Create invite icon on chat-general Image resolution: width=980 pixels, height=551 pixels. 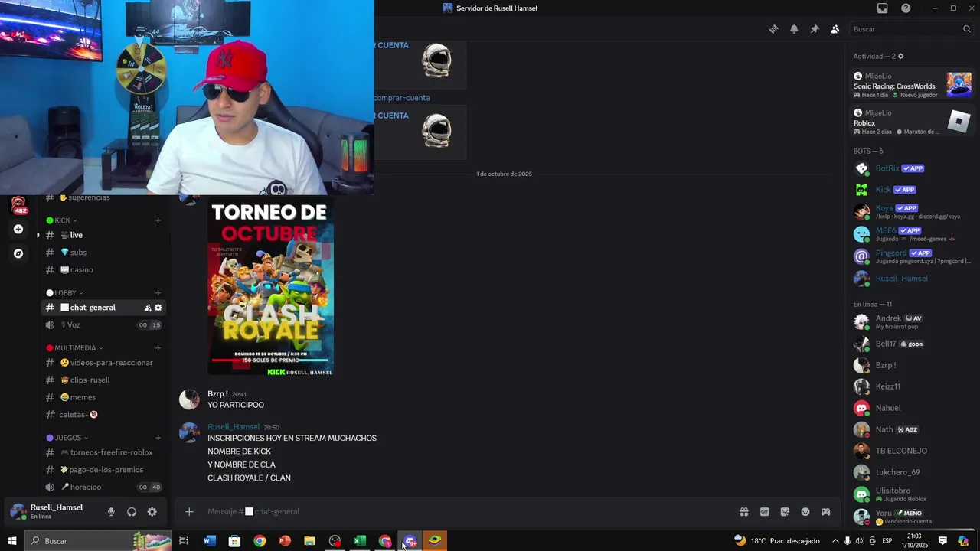(147, 308)
